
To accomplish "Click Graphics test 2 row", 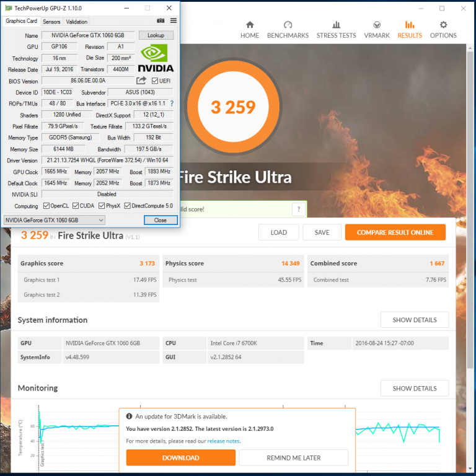I will click(89, 295).
